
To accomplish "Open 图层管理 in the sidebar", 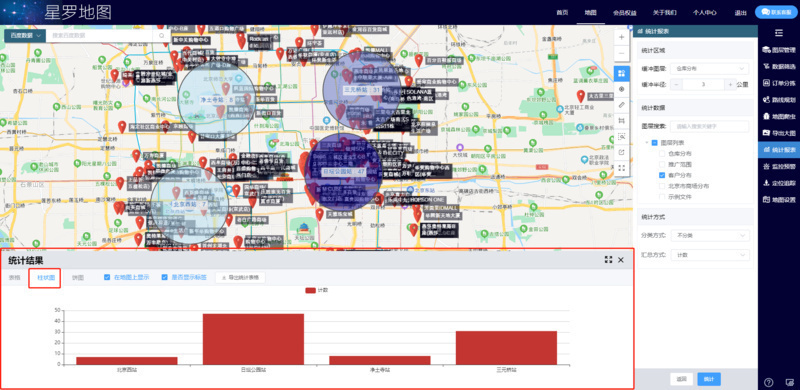I will pos(779,50).
